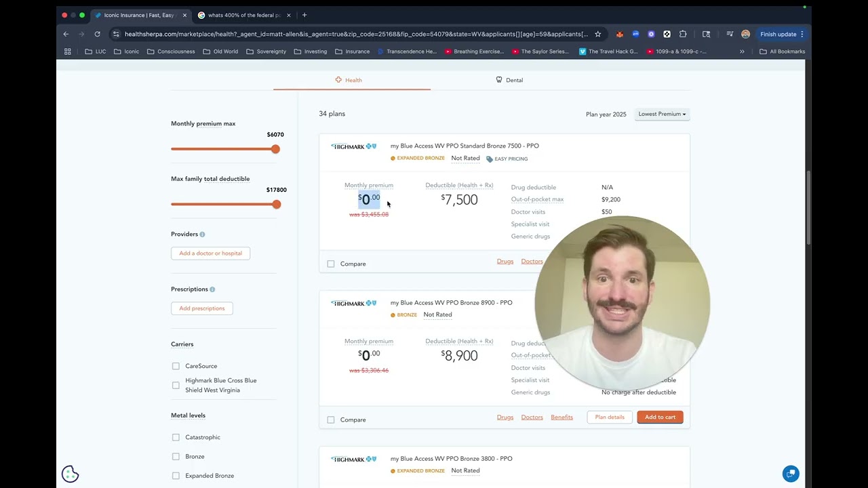Open Doctors link on Bronze 8900 plan

pos(532,417)
